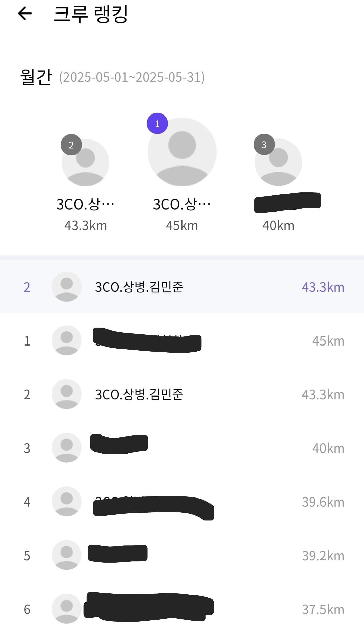
Task: Click the 37.5km distance of rank 6
Action: point(323,610)
